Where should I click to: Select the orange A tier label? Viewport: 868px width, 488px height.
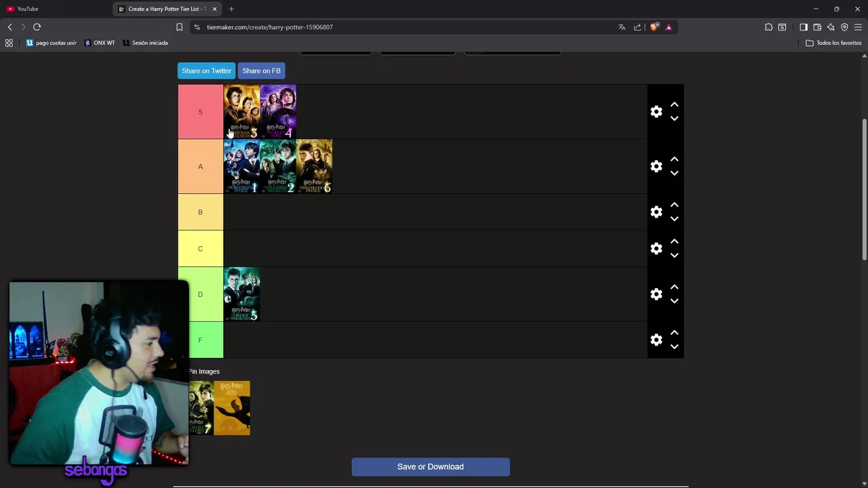200,166
